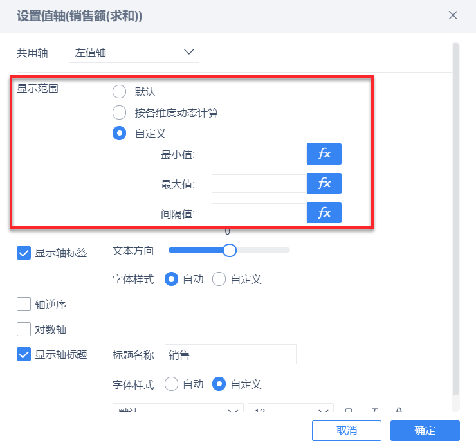Uncheck the 显示轴标签 checkbox

coord(24,253)
